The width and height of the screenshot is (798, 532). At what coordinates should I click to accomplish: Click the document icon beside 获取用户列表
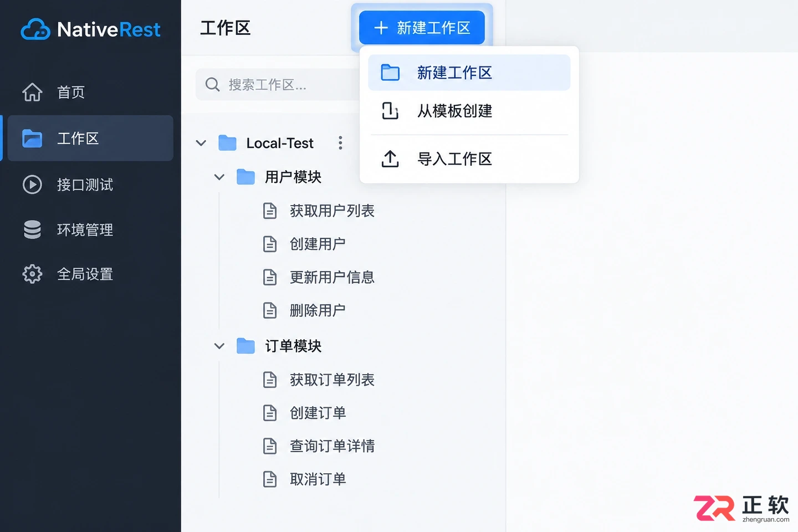[270, 211]
